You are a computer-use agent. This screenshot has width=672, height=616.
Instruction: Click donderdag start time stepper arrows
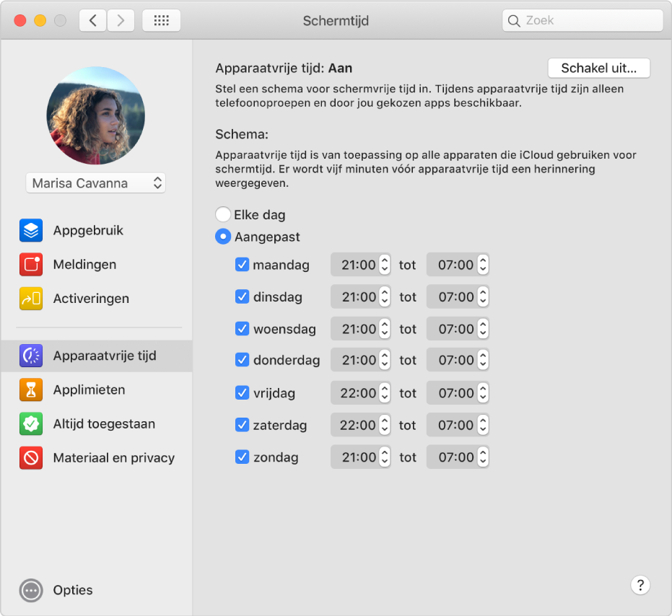point(385,360)
